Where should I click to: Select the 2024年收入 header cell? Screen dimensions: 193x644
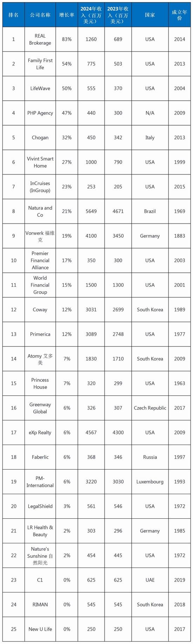pyautogui.click(x=91, y=15)
